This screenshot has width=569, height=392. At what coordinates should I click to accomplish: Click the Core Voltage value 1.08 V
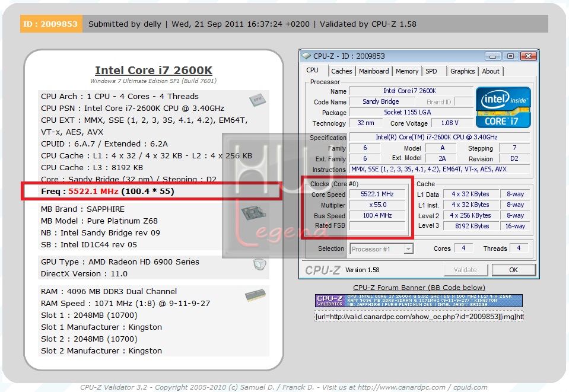point(452,123)
